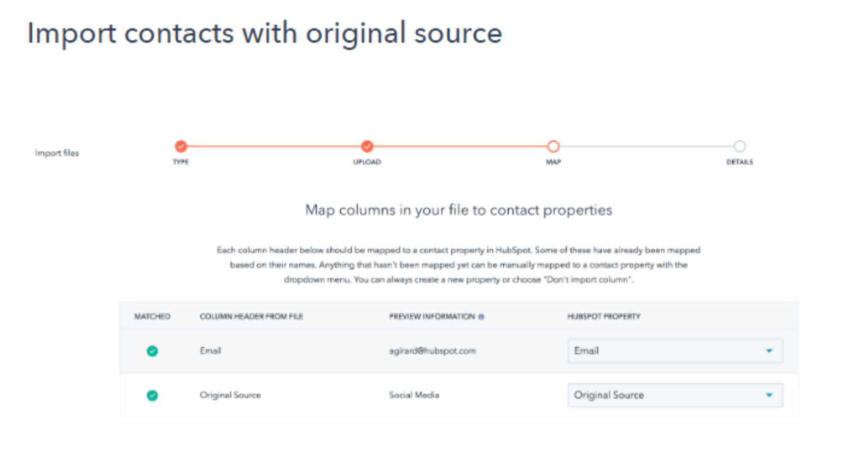
Task: Click the Email dropdown caret arrow
Action: pyautogui.click(x=769, y=351)
